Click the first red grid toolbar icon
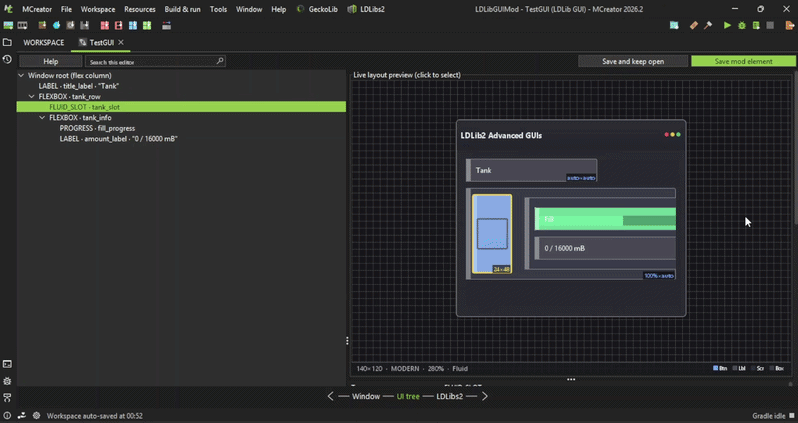Screen dimensions: 798x423 [104, 25]
